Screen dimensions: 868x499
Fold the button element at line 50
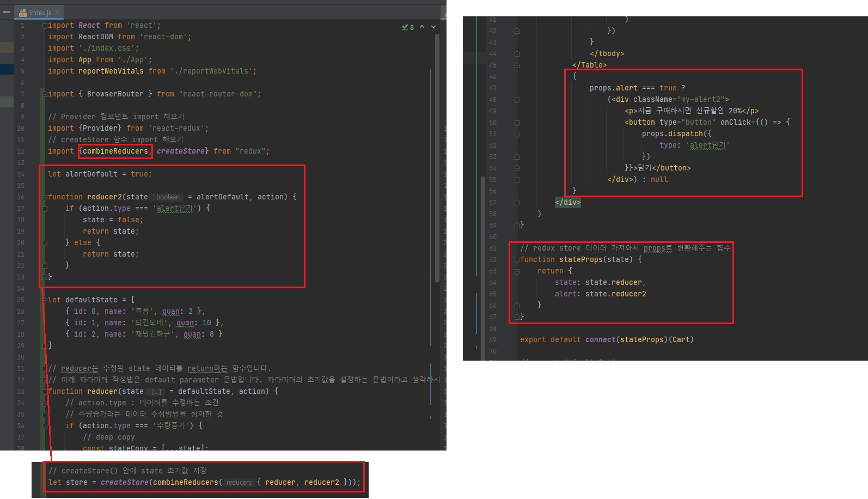(517, 123)
